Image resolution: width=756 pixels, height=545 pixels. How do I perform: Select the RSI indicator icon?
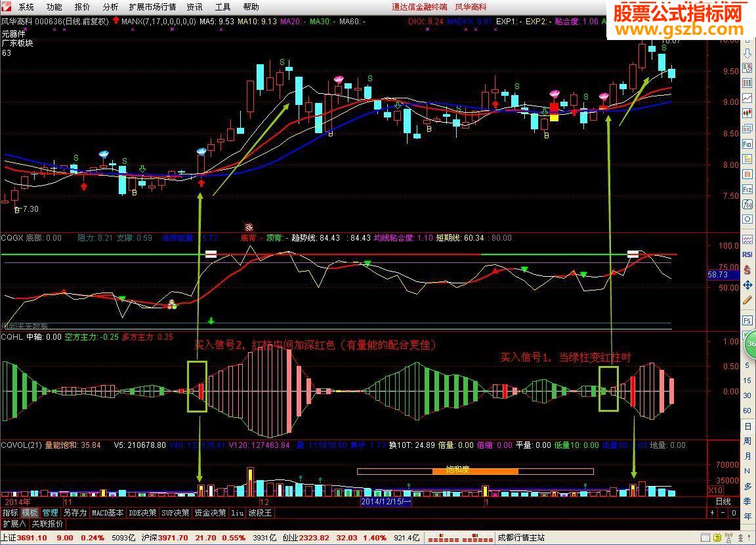click(747, 254)
